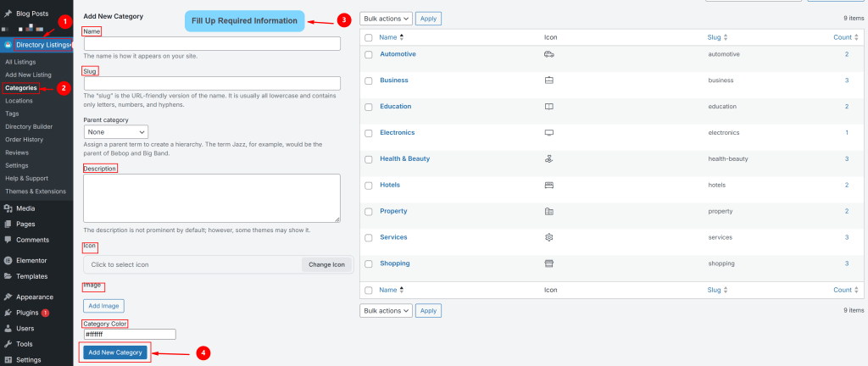Click the Hotels row icon
Screen dimensions: 868x366
tap(549, 186)
